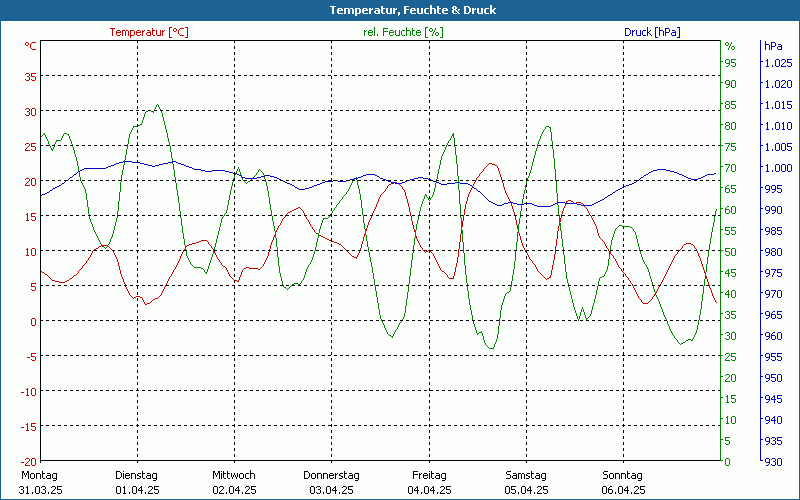Select the red 'Temperatur [°C]' legend label
Image resolution: width=800 pixels, height=500 pixels.
(x=149, y=32)
